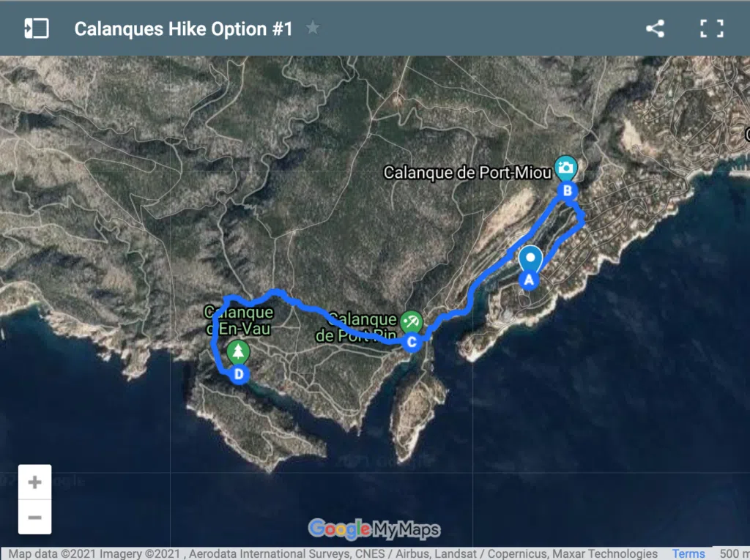This screenshot has width=750, height=560.
Task: Click the share icon in header
Action: pos(655,29)
